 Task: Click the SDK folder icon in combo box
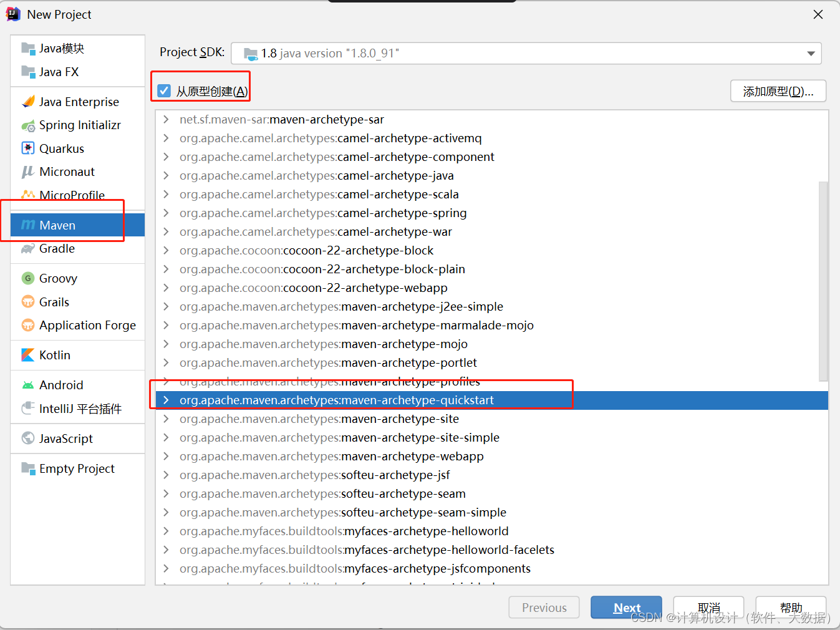pos(251,54)
